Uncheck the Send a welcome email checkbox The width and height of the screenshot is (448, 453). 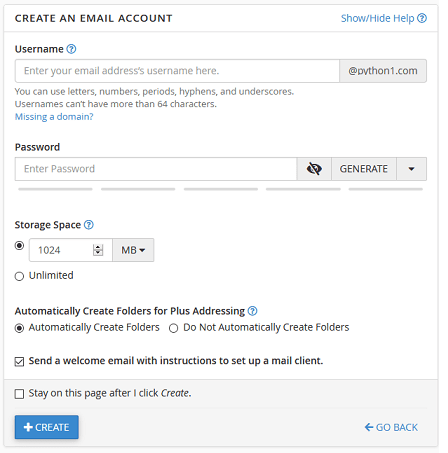(x=19, y=362)
